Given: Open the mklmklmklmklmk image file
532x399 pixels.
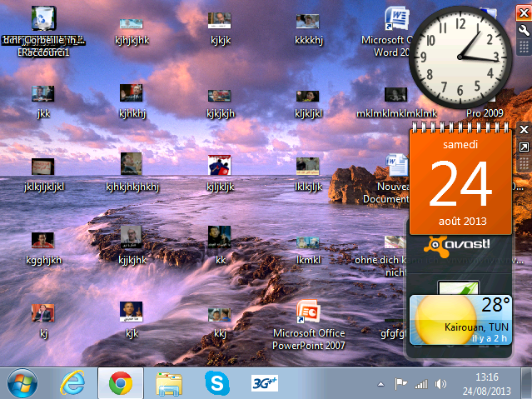Looking at the screenshot, I should (x=395, y=95).
